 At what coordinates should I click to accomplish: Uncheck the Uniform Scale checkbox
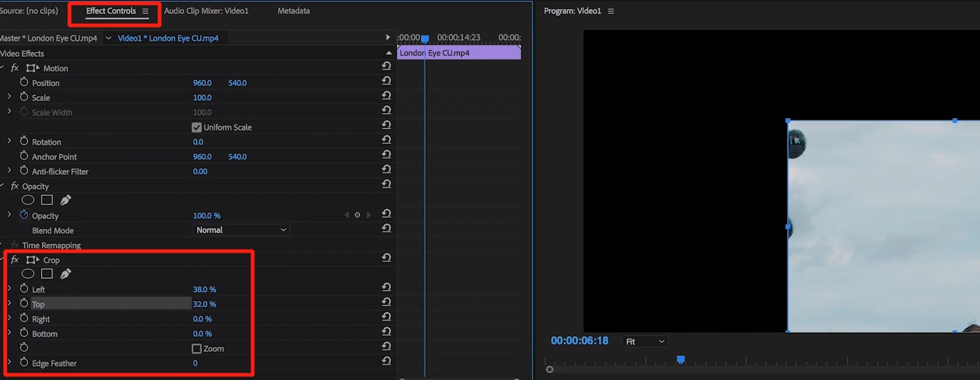197,127
